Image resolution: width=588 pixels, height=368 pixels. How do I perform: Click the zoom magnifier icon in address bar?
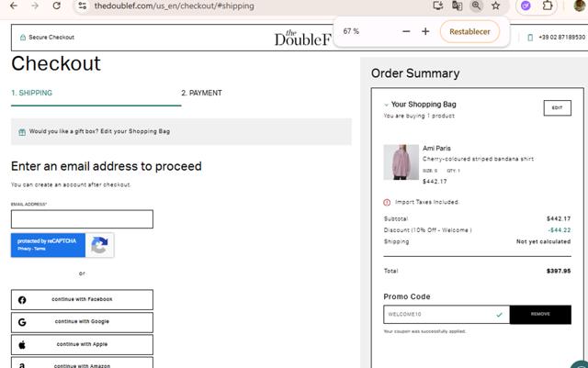[x=476, y=6]
